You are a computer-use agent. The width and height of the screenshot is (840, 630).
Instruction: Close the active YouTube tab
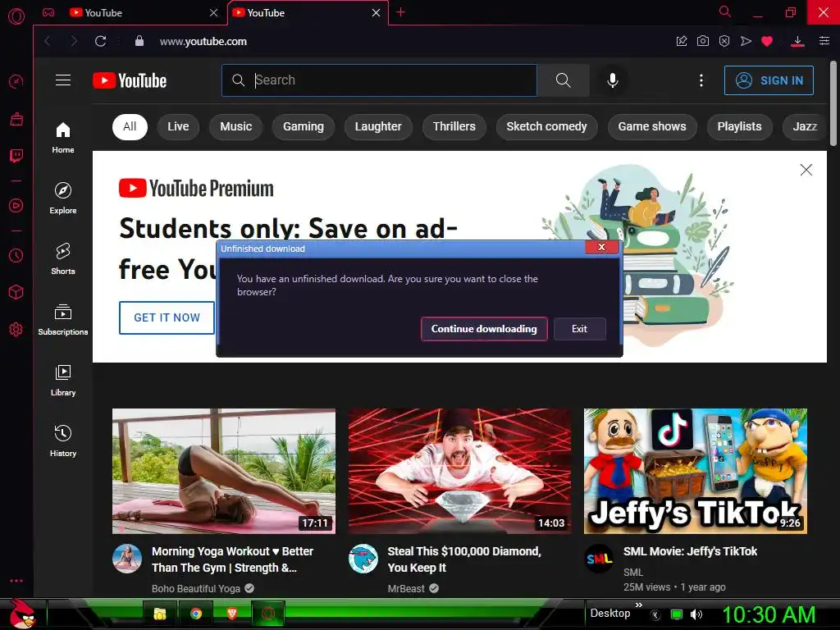click(376, 12)
